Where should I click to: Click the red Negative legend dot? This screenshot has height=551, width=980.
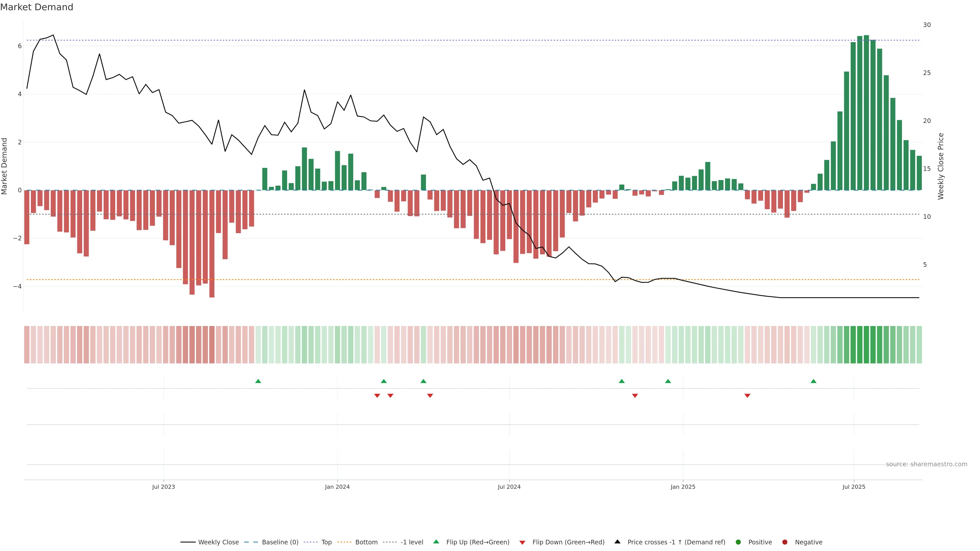785,542
